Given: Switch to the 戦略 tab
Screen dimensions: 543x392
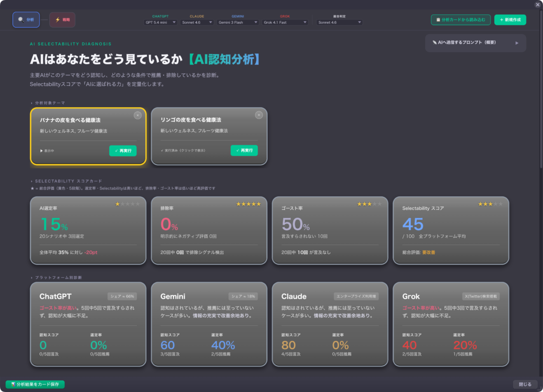Looking at the screenshot, I should (63, 20).
